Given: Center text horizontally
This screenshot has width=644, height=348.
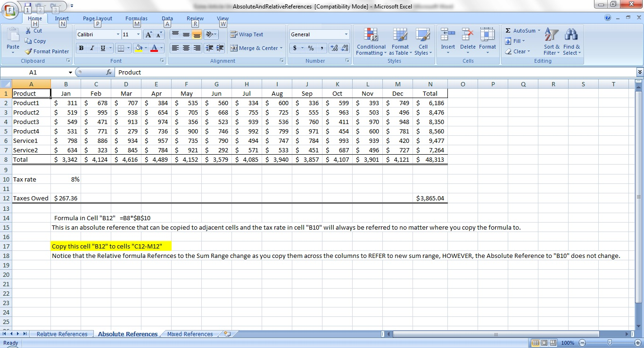Looking at the screenshot, I should 186,48.
